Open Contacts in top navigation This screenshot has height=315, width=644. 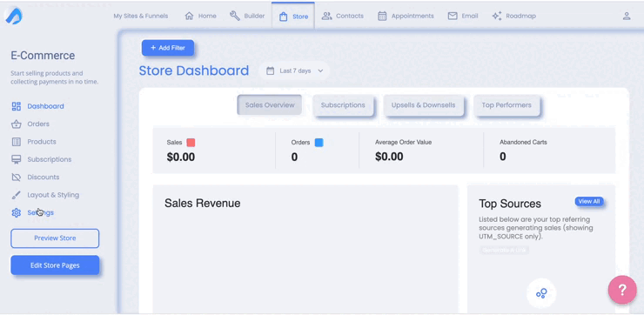(x=343, y=16)
